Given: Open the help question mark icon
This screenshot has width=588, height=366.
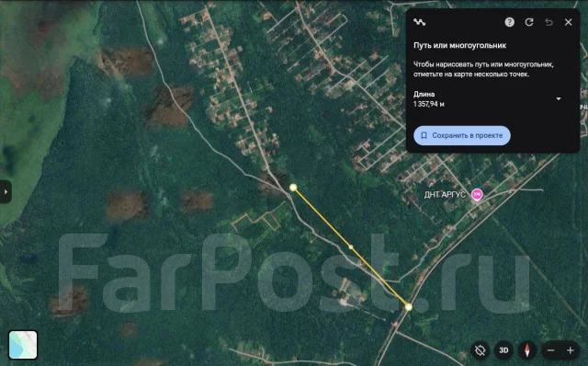Looking at the screenshot, I should point(509,22).
